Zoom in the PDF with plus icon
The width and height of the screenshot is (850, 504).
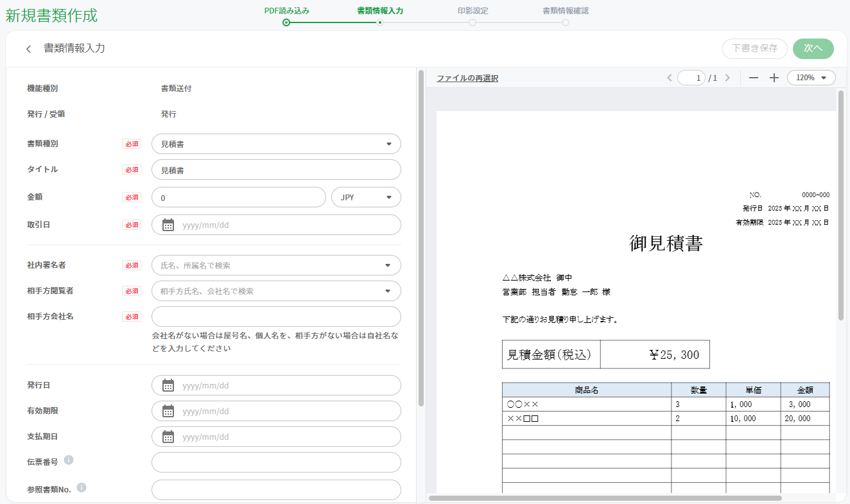point(774,78)
